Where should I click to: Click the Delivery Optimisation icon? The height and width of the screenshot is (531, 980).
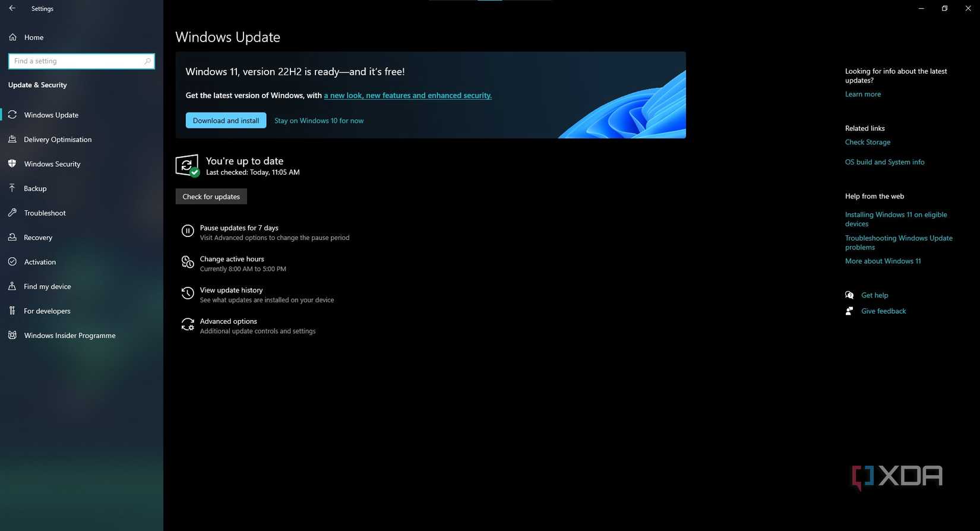[12, 139]
